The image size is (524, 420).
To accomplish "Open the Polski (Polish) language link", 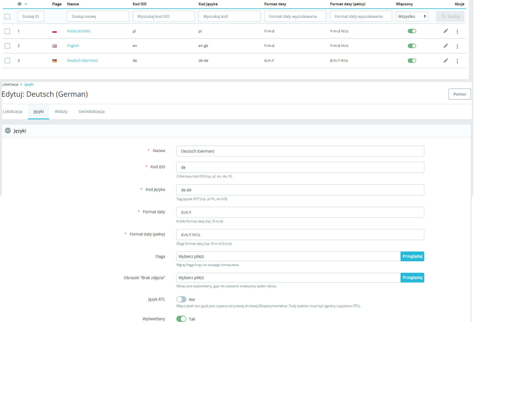I will (79, 31).
